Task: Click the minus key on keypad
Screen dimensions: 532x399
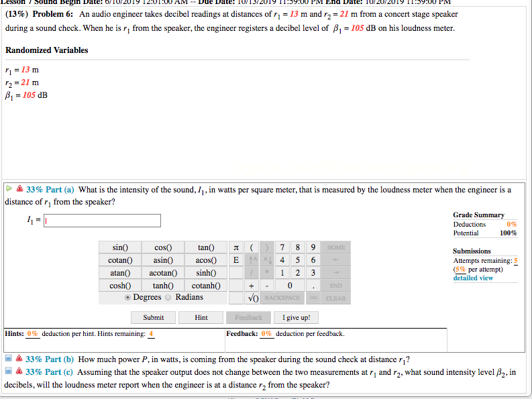Action: [267, 286]
